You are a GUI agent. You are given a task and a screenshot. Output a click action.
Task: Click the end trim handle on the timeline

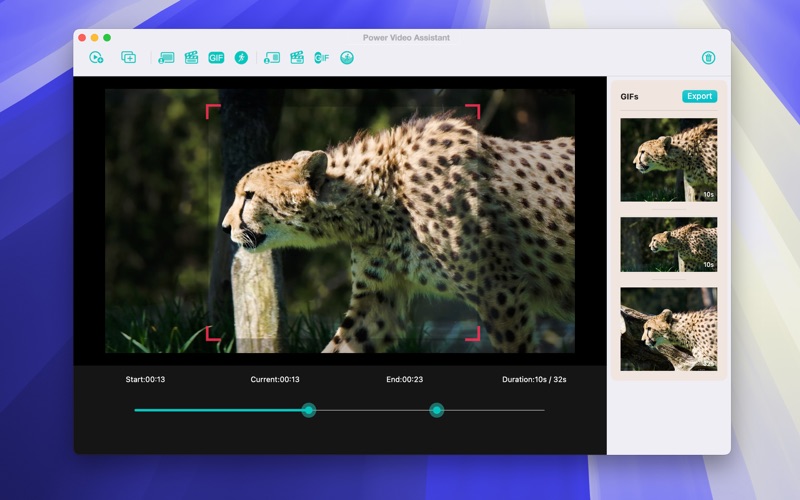click(x=436, y=410)
